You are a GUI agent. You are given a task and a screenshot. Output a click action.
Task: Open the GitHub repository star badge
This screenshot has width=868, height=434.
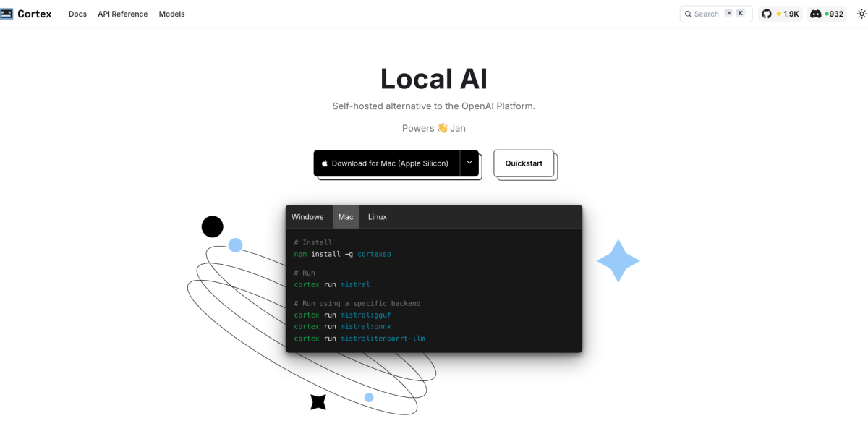(x=780, y=14)
